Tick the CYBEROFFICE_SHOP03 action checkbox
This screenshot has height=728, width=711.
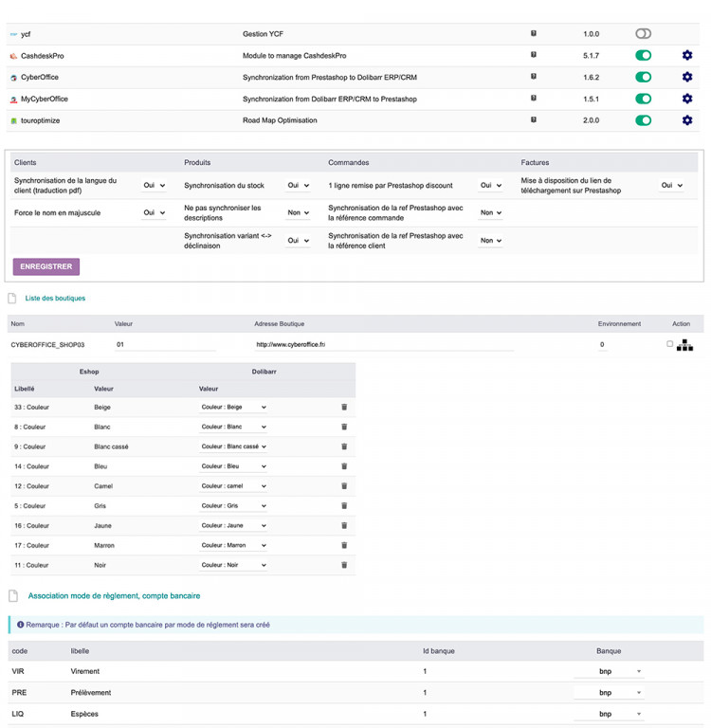click(669, 344)
